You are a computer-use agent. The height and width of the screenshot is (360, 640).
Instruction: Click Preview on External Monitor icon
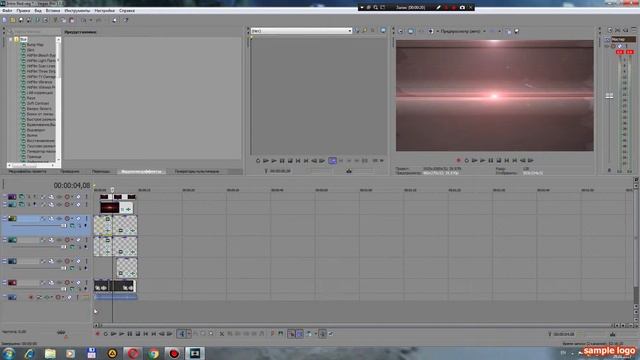411,31
